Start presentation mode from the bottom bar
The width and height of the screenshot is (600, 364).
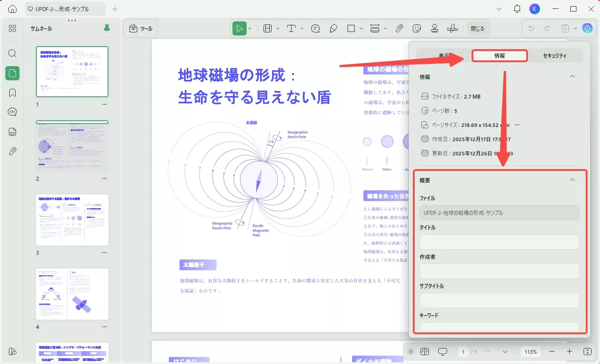(442, 351)
